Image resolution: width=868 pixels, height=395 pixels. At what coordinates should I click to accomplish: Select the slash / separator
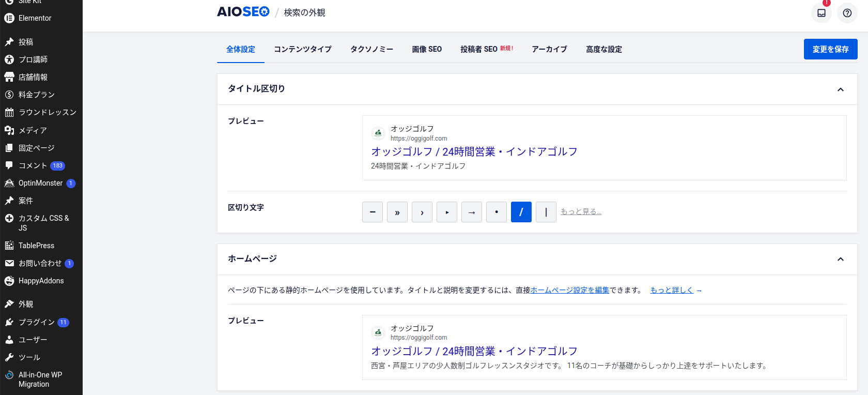(521, 212)
